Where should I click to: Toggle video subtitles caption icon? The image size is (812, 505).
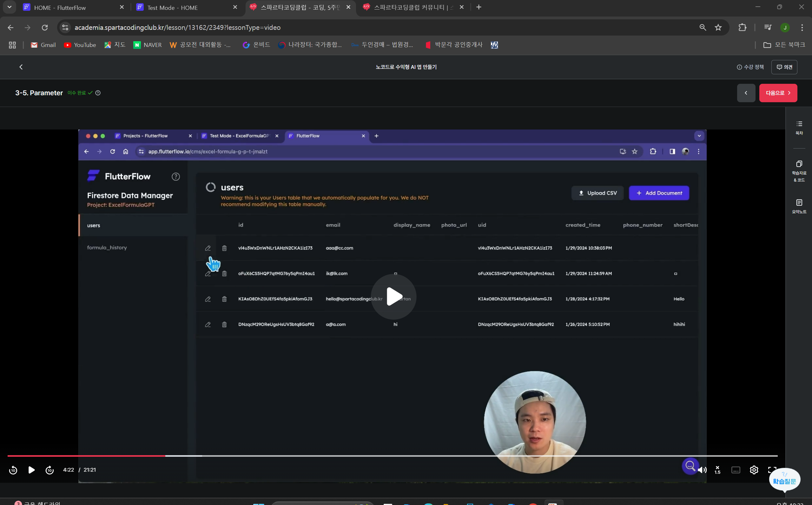[736, 470]
